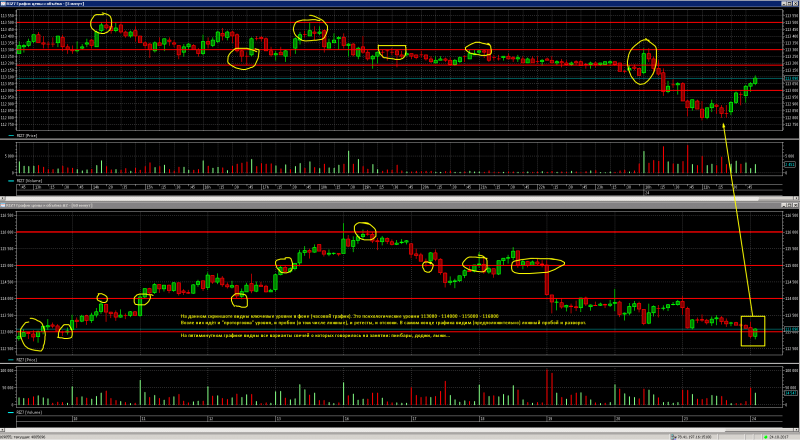Click the current volume tag on 60-minute volume axis
The image size is (800, 440).
pos(790,393)
